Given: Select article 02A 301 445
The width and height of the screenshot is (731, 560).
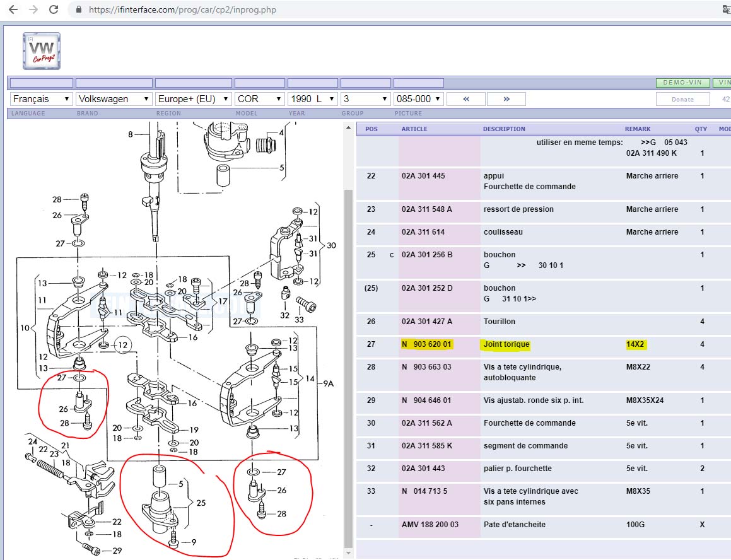Looking at the screenshot, I should coord(423,176).
